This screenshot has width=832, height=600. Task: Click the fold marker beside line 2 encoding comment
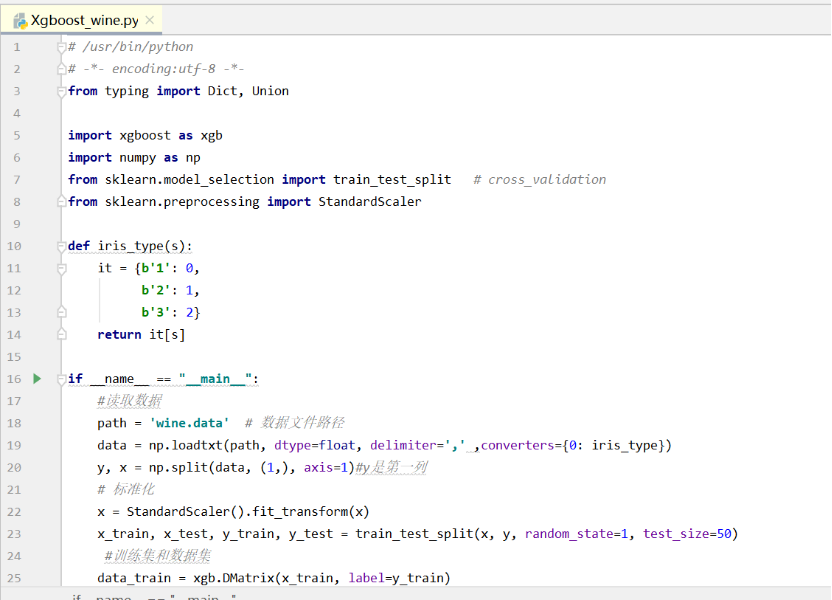point(60,68)
